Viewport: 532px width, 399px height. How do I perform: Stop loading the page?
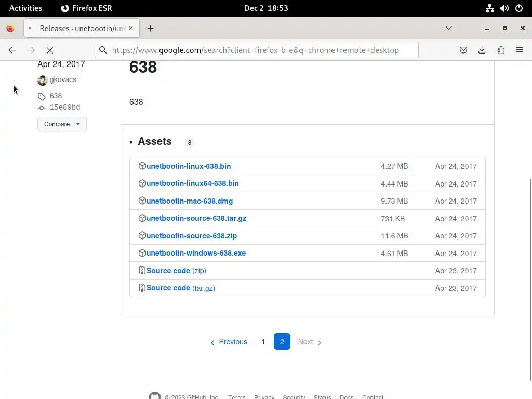click(49, 50)
